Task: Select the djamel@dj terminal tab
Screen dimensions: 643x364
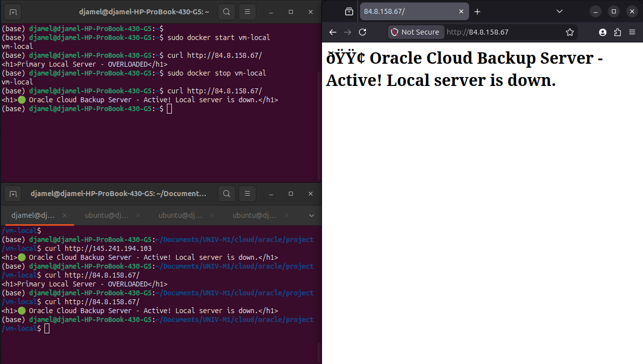Action: pos(33,215)
